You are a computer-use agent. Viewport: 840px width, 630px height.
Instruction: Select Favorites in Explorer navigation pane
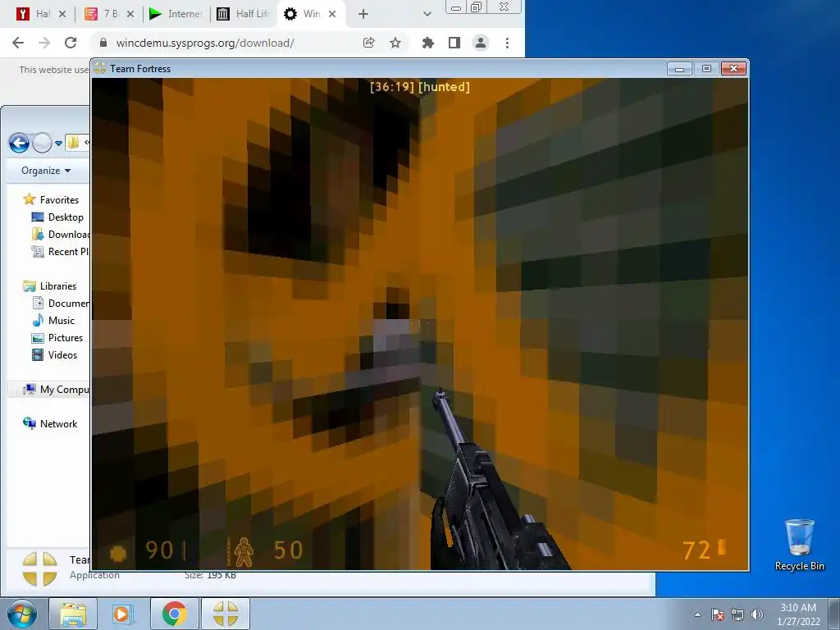pos(51,200)
